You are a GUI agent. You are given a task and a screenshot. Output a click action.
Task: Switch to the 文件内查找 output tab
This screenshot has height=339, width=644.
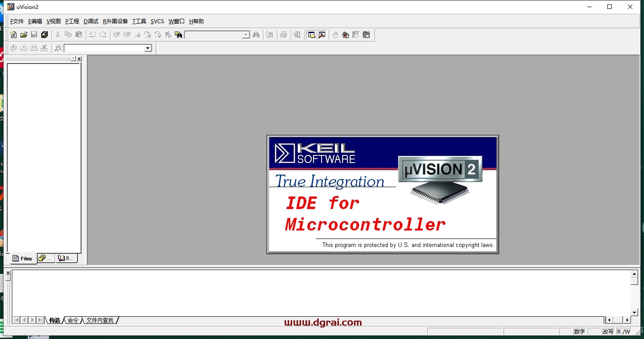[x=100, y=320]
